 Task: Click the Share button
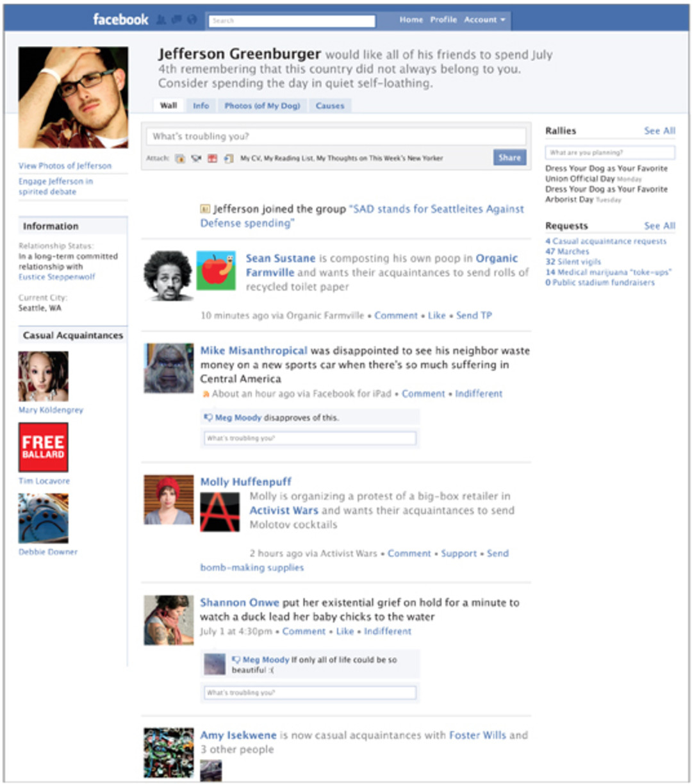[x=510, y=158]
